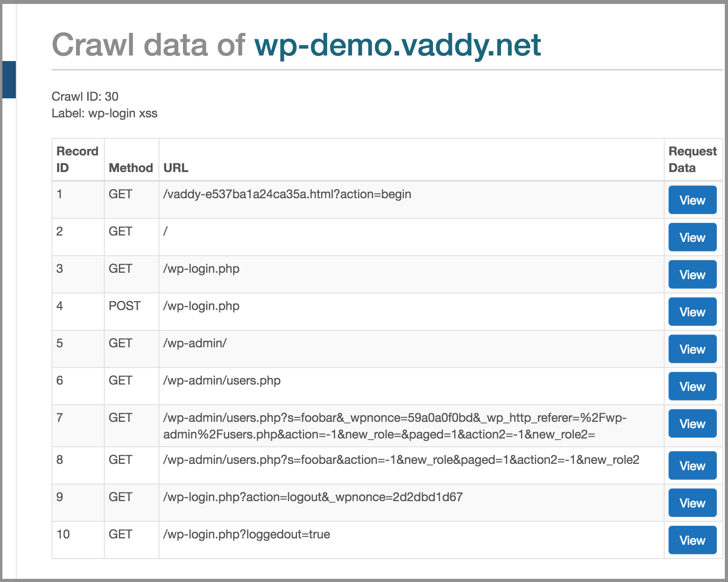View request data for record 1
Viewport: 728px width, 582px height.
click(692, 200)
